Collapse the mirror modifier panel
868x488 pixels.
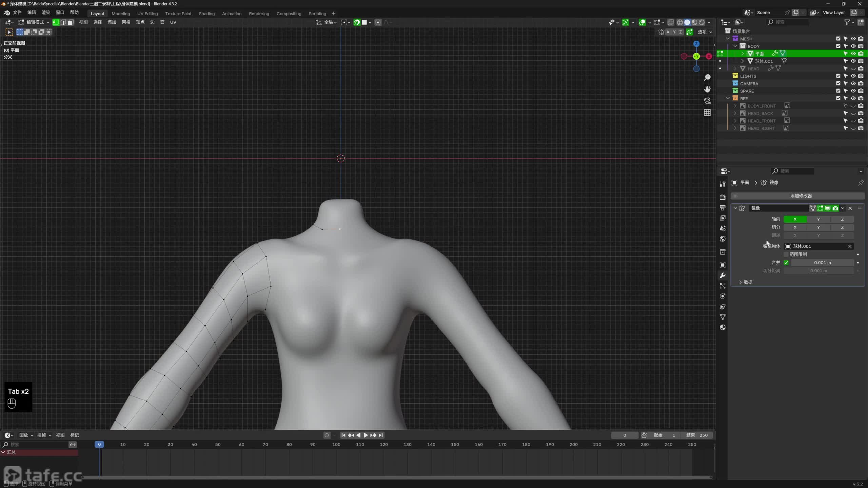[x=735, y=208]
